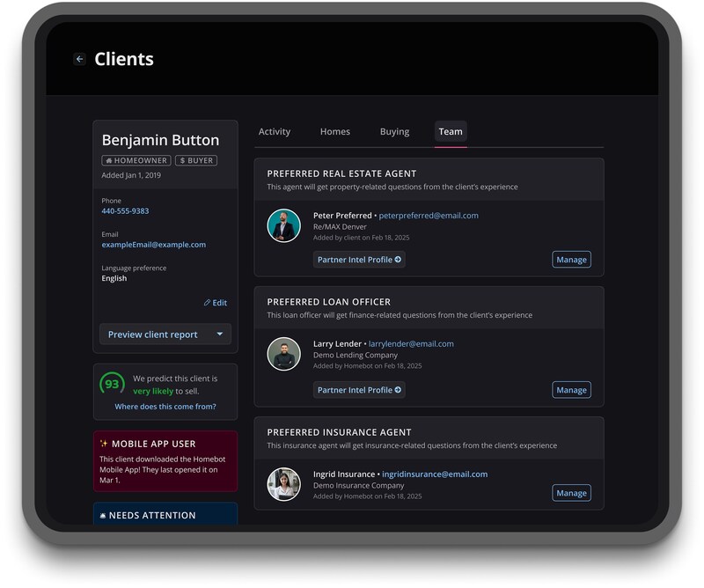
Task: Click the back arrow next to Clients
Action: pos(79,59)
